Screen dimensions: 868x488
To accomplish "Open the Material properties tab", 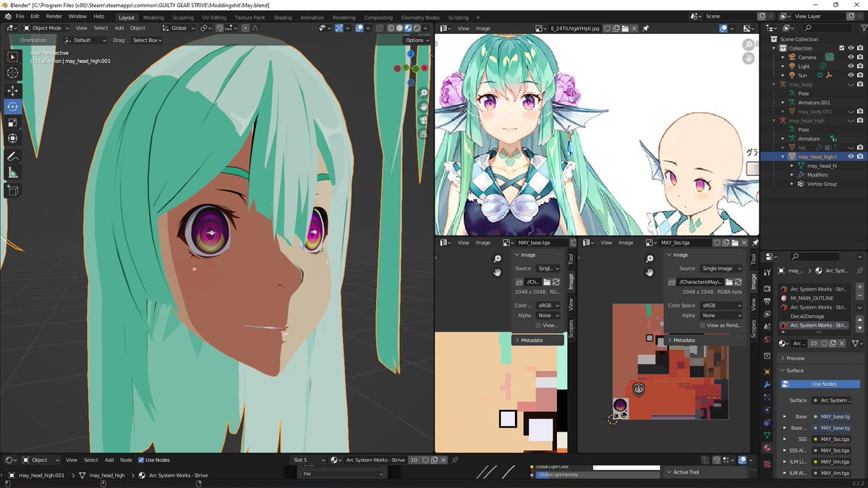I will click(x=767, y=448).
